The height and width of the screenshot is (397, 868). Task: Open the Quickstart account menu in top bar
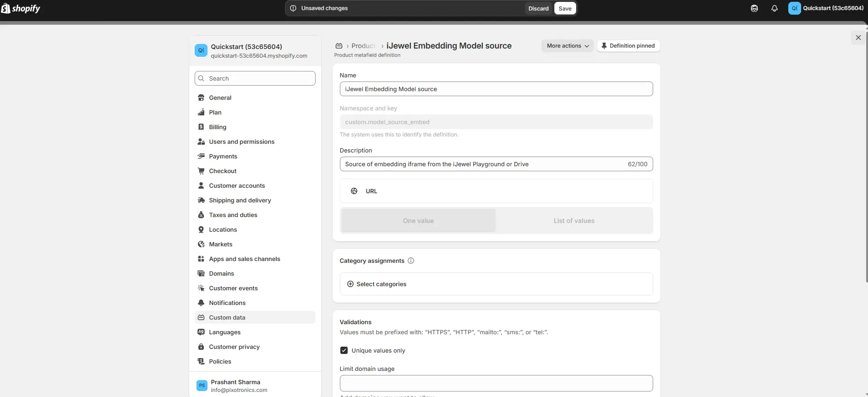click(826, 8)
